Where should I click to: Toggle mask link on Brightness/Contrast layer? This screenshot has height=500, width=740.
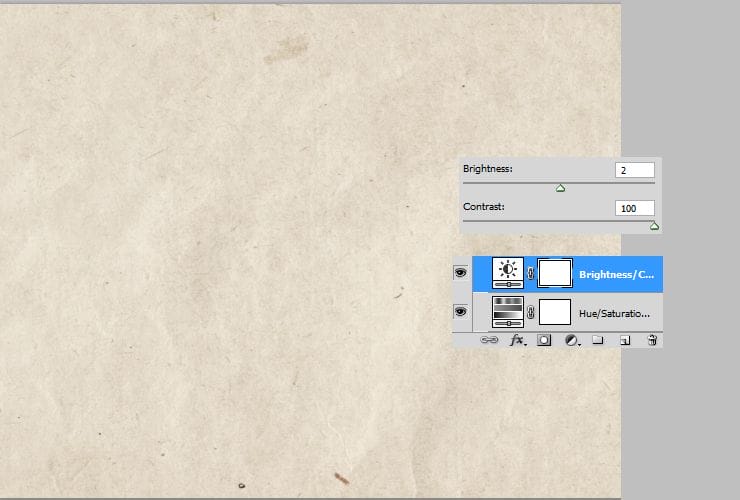tap(531, 273)
